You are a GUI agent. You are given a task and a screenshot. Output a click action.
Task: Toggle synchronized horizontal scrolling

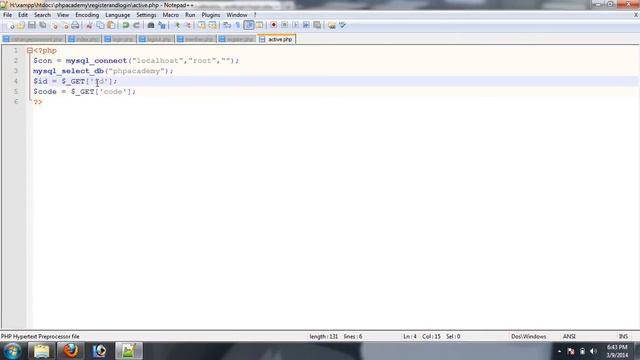(212, 25)
